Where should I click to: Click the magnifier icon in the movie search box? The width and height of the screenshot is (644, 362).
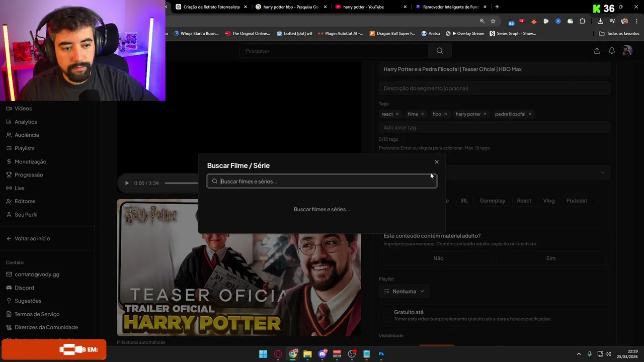215,182
